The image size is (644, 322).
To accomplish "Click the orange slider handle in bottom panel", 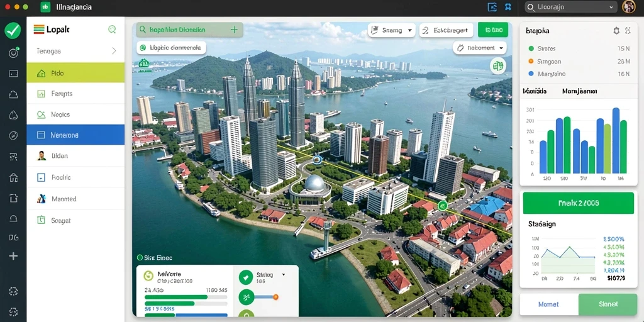I will pos(275,297).
